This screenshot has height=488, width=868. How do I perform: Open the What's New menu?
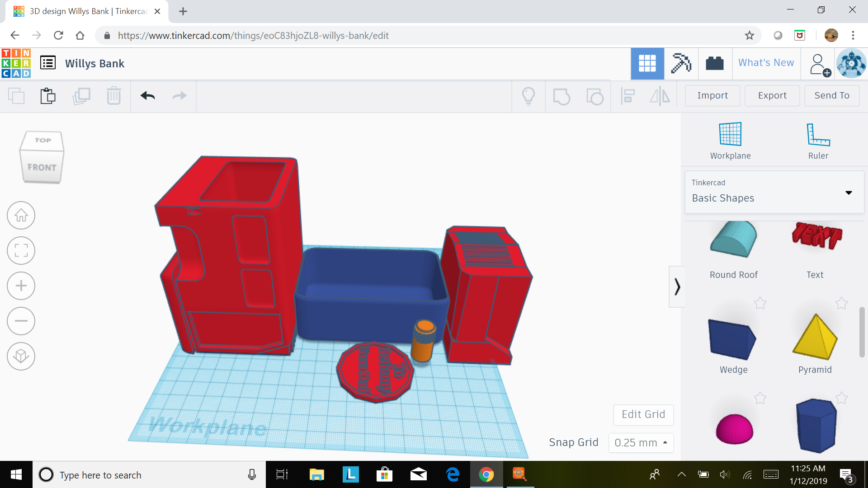click(x=766, y=63)
